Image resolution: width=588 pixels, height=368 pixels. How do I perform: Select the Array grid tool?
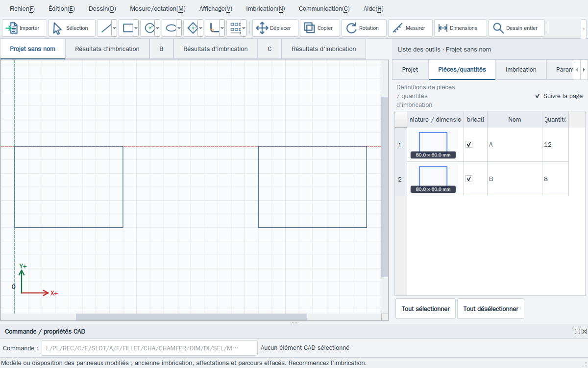pos(234,28)
